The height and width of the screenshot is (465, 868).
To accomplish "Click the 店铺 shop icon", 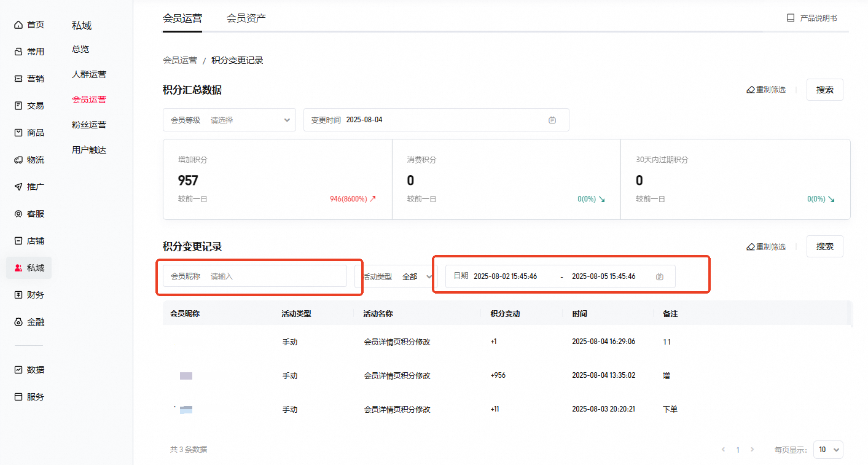I will [18, 241].
